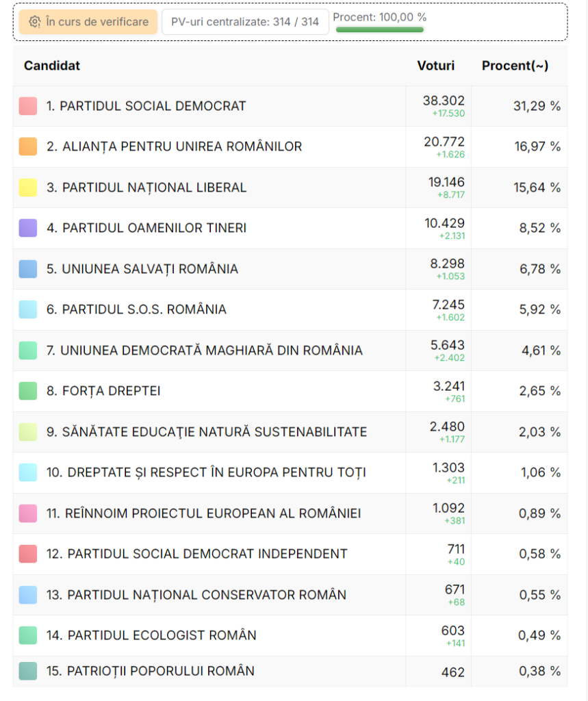Screen dimensions: 588x701
Task: Click Partidul Ecologist Român percentage 0,49 %
Action: point(539,635)
